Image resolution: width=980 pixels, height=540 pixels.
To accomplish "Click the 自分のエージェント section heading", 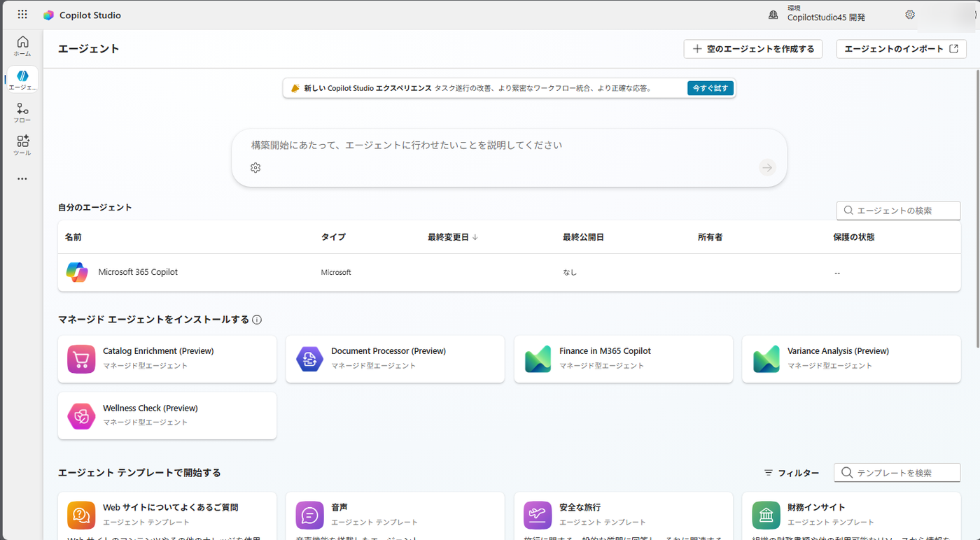I will [x=95, y=208].
